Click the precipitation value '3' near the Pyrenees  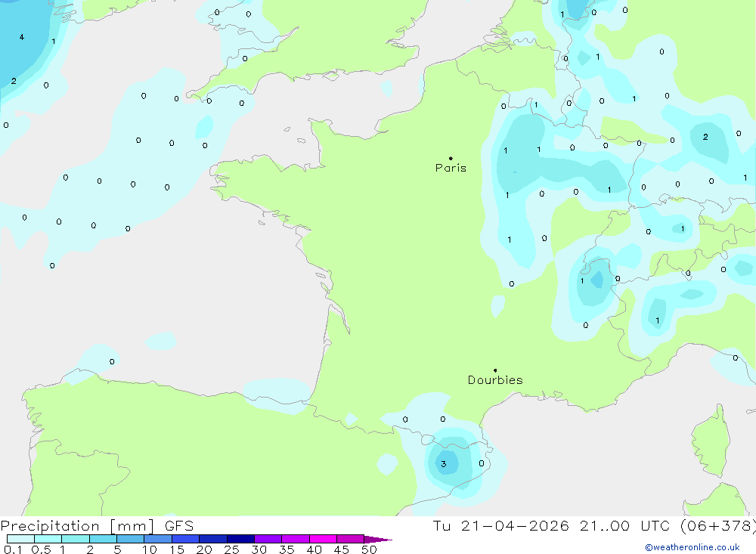(x=444, y=464)
